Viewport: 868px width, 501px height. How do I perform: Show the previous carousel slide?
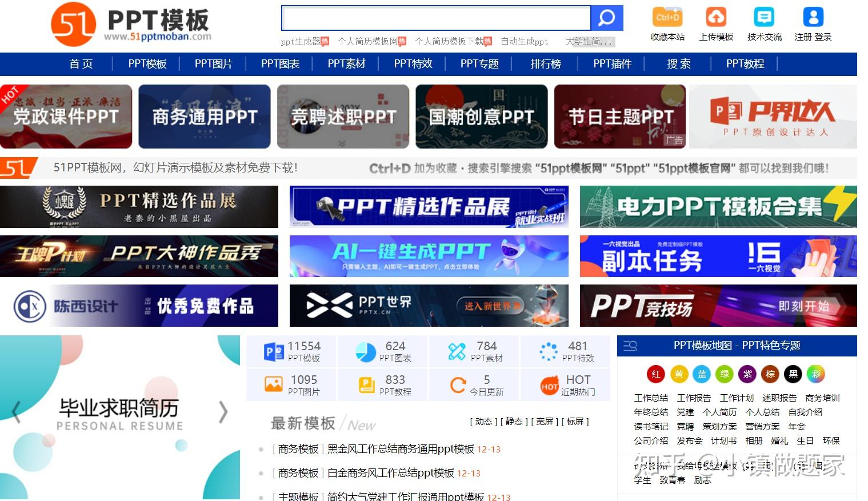16,412
